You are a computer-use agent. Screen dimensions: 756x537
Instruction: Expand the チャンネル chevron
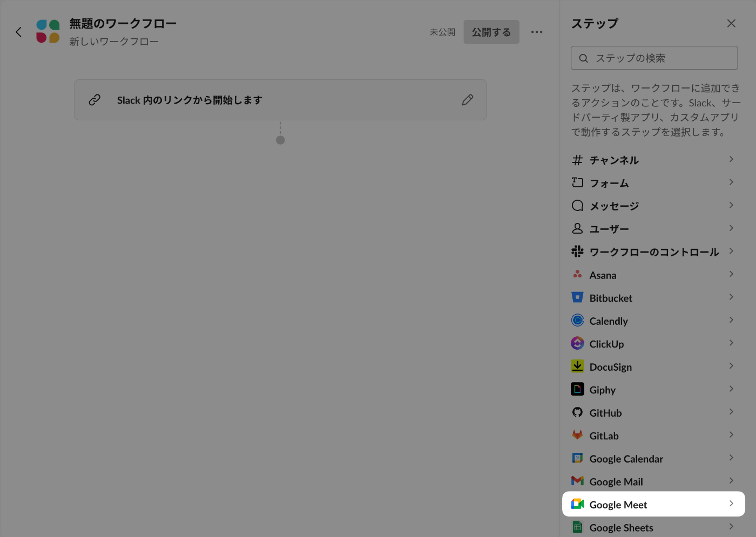(731, 159)
